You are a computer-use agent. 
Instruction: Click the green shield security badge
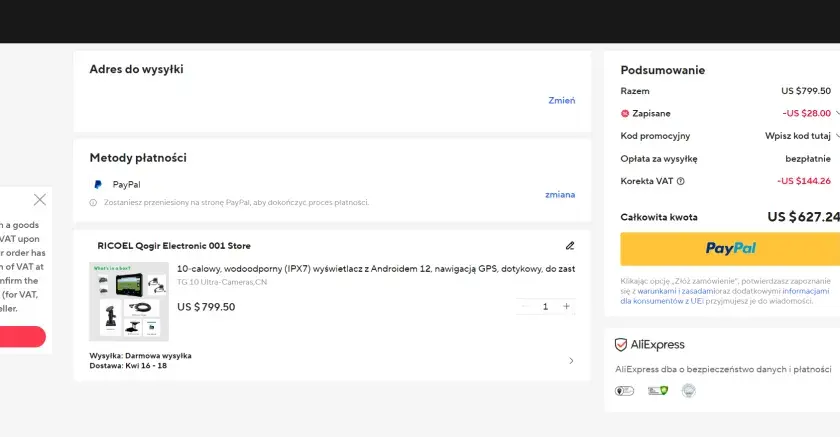click(x=658, y=391)
